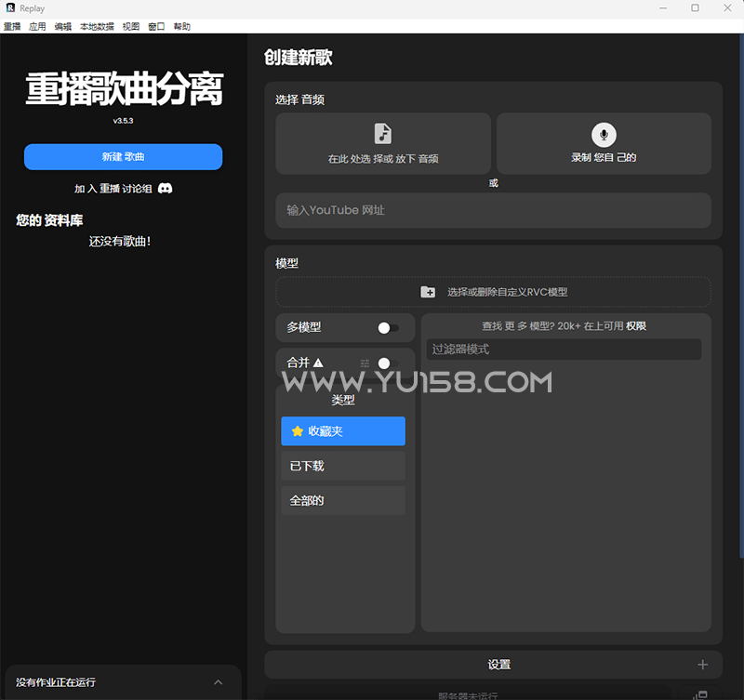The height and width of the screenshot is (700, 744).
Task: Click the 新建歌曲 button
Action: pos(122,156)
